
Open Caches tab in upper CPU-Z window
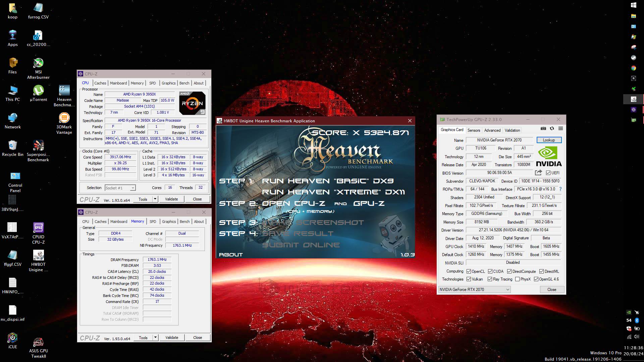click(100, 83)
